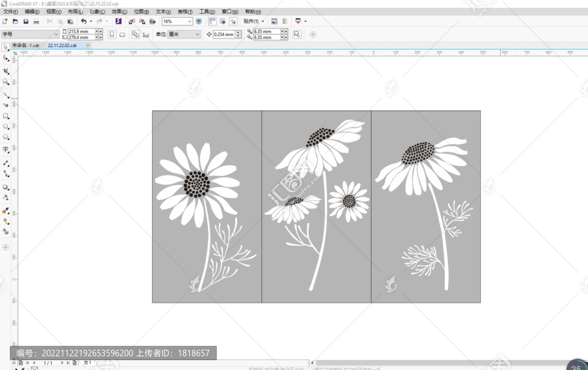Select the Connector tool

[6, 174]
